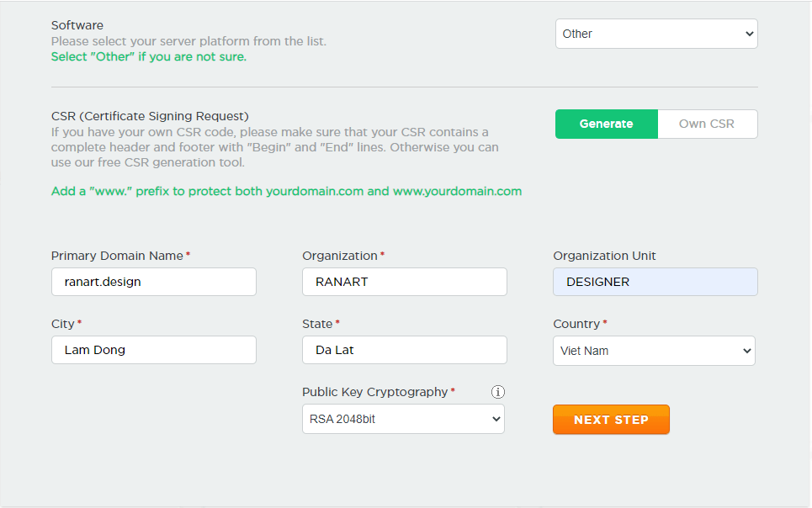The height and width of the screenshot is (508, 812).
Task: Click the State field containing Da Lat
Action: [x=405, y=350]
